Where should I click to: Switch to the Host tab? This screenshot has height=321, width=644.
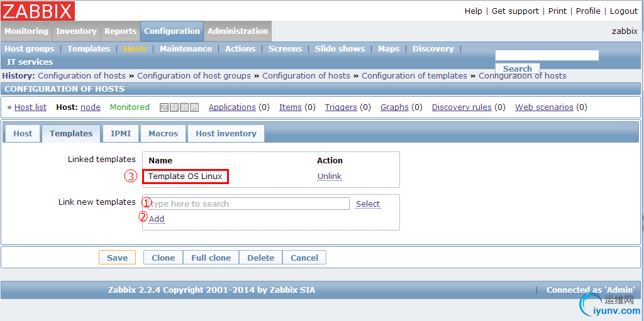(23, 133)
